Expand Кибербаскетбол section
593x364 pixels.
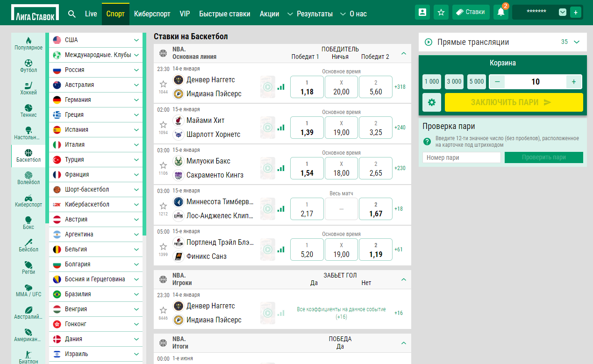[x=136, y=205]
